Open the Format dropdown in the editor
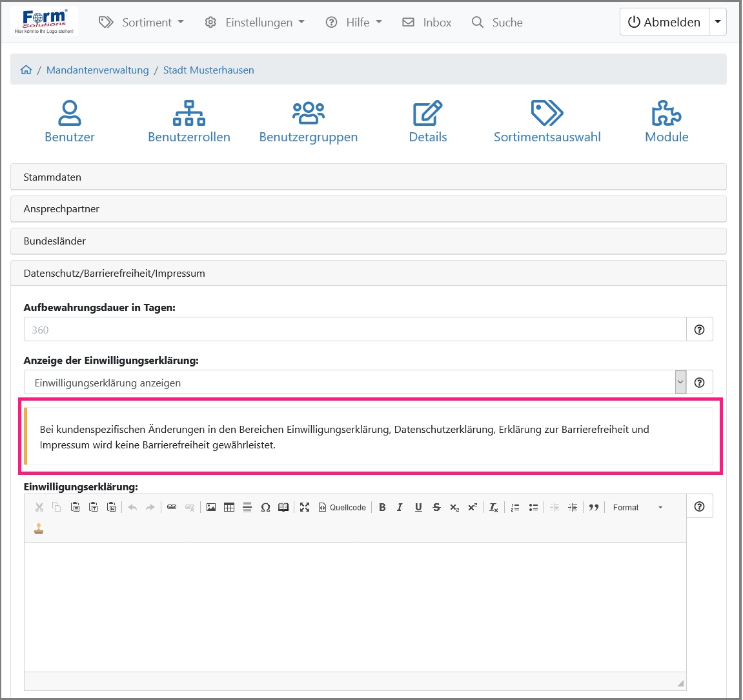 click(x=637, y=508)
